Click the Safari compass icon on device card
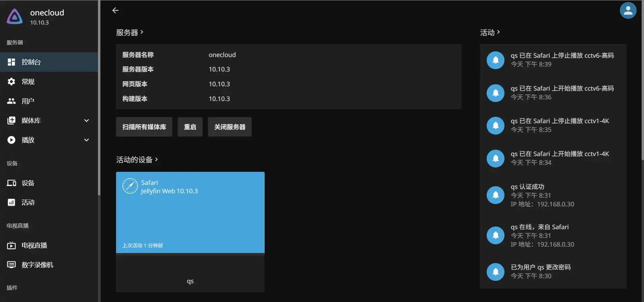 130,186
